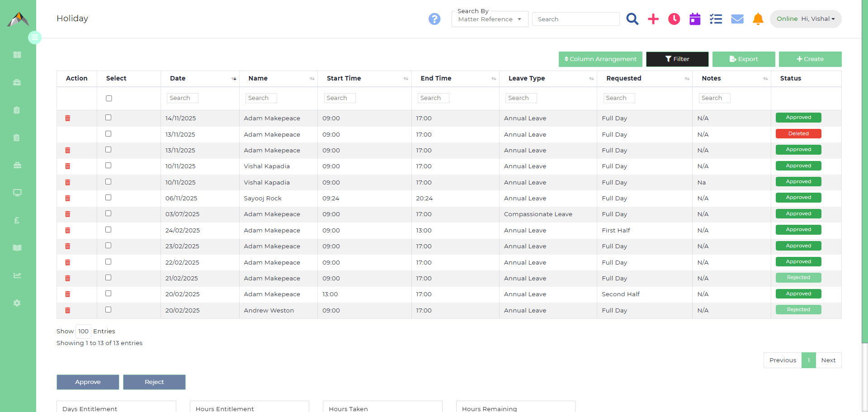Open the monitor icon in sidebar
Viewport: 868px width, 412px height.
tap(17, 193)
